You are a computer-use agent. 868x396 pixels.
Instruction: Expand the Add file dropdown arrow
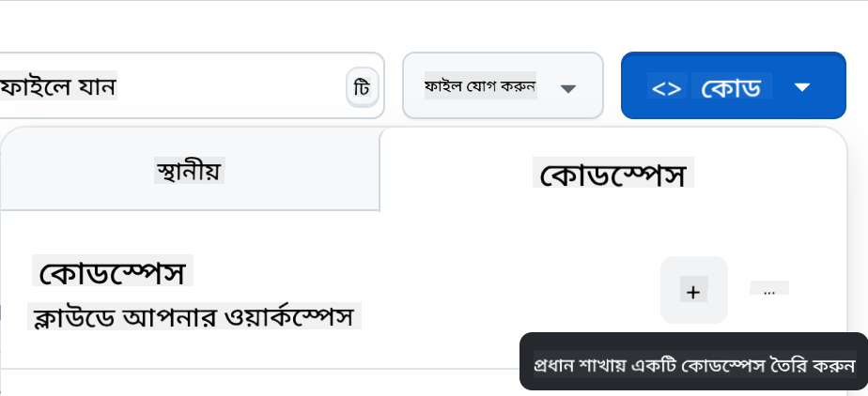(x=567, y=88)
